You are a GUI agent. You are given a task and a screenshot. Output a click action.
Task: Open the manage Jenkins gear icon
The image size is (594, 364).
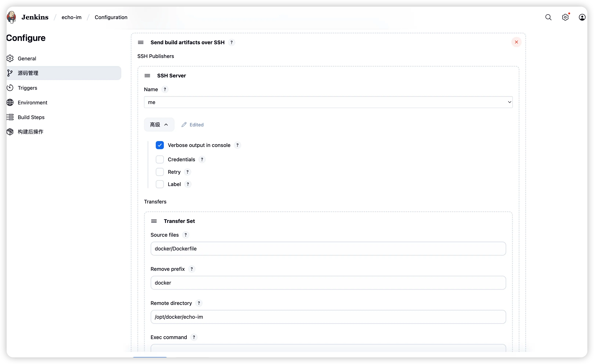(x=565, y=17)
